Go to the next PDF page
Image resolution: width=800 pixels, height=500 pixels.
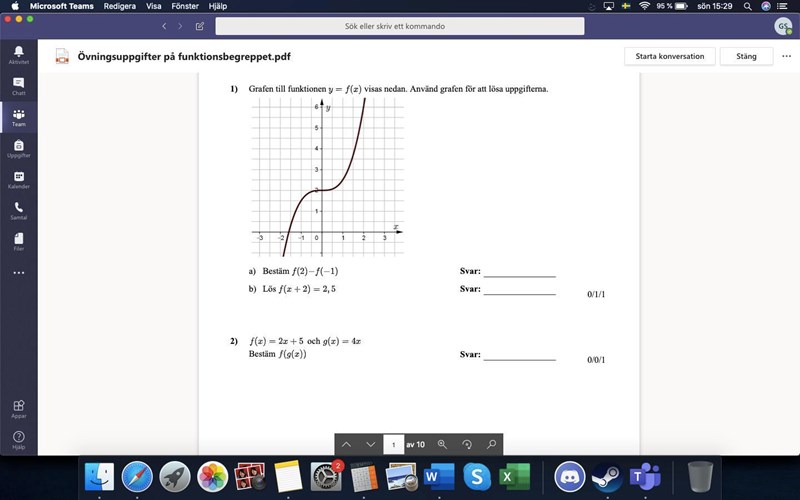pyautogui.click(x=370, y=444)
